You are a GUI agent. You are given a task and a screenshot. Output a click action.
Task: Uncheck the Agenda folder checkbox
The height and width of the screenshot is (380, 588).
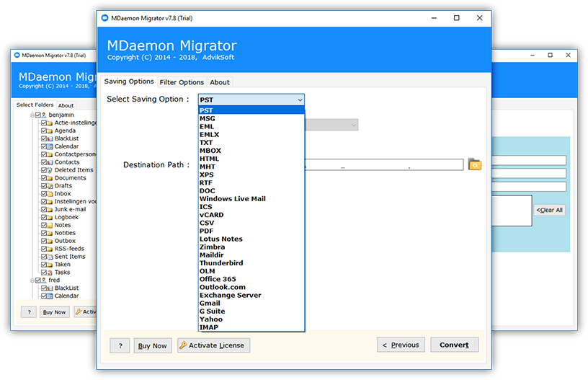tap(44, 131)
